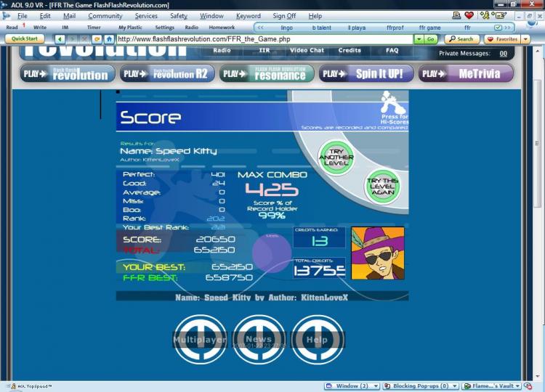Click the 'b talent' favorite link
Screen dimensions: 545x392
321,28
